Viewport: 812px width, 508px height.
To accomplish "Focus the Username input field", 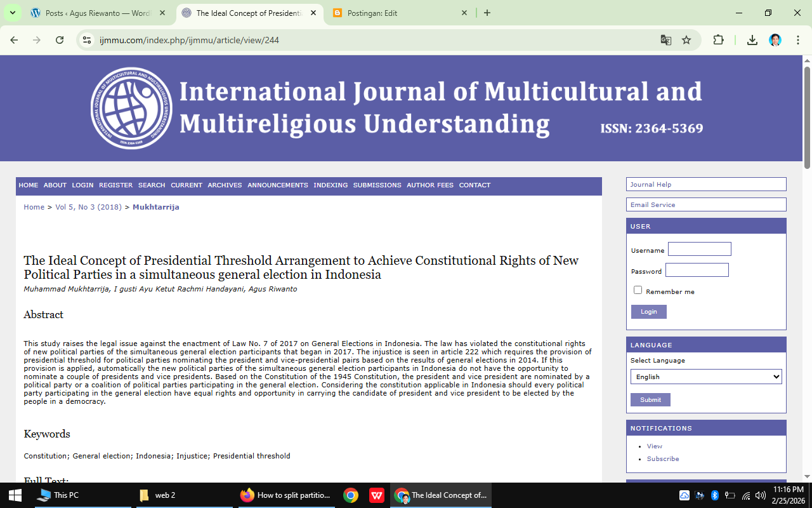I will (x=699, y=249).
